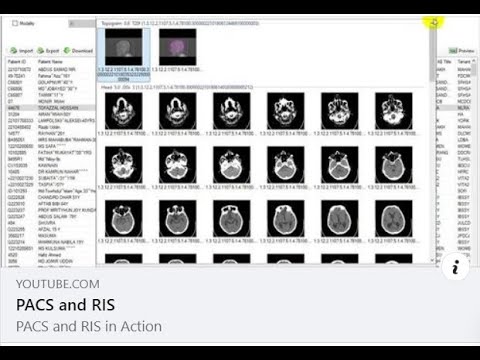480x360 pixels.
Task: Select patient row MD JOMIR UDDIN
Action: click(51, 261)
